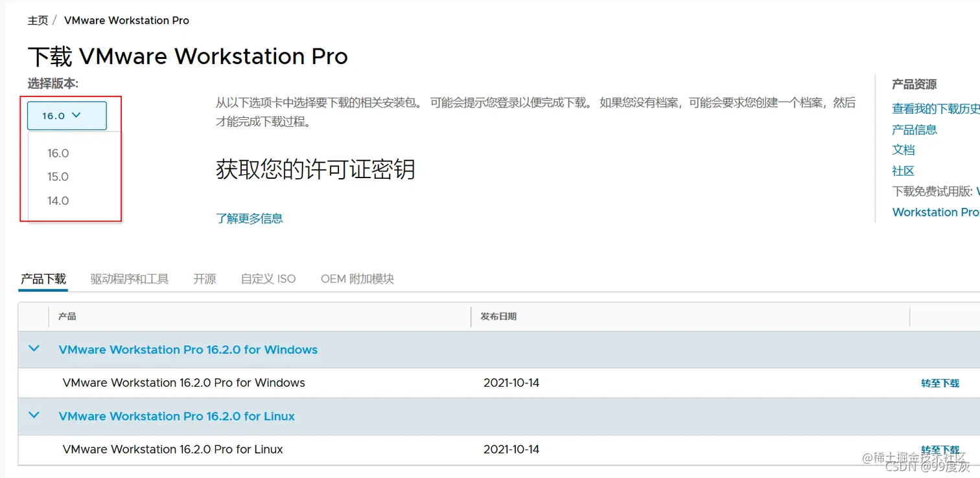Click 转至下载 for Windows row
The image size is (980, 478).
(x=940, y=383)
